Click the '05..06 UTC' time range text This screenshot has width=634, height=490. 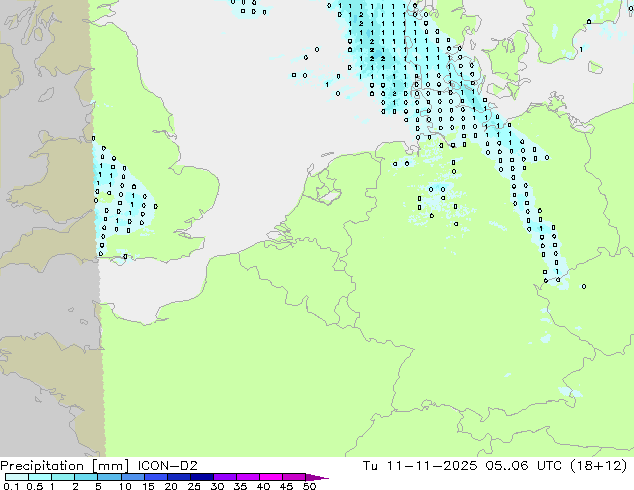524,466
